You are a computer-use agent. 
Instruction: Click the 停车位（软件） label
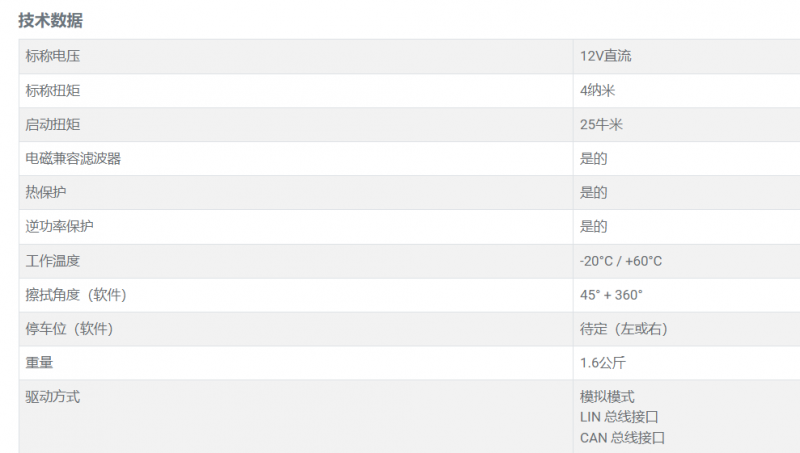coord(69,329)
